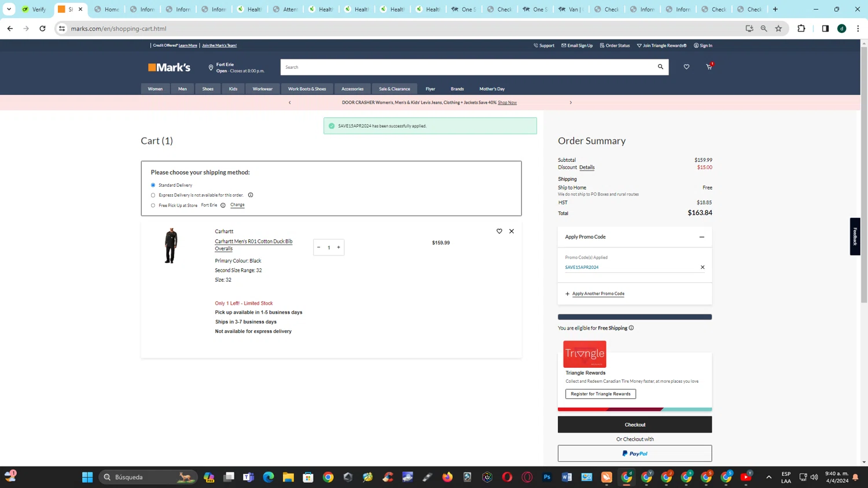Remove Carhartt overalls from cart

[x=512, y=231]
